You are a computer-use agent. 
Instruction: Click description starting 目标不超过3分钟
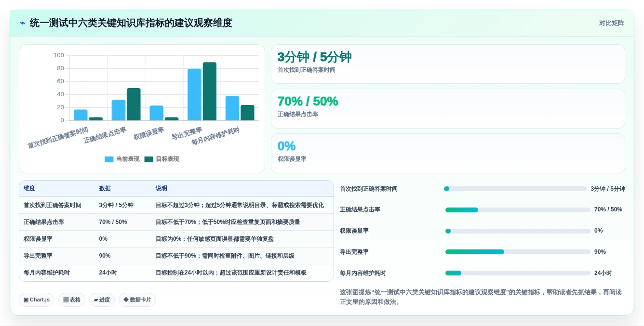pyautogui.click(x=240, y=205)
